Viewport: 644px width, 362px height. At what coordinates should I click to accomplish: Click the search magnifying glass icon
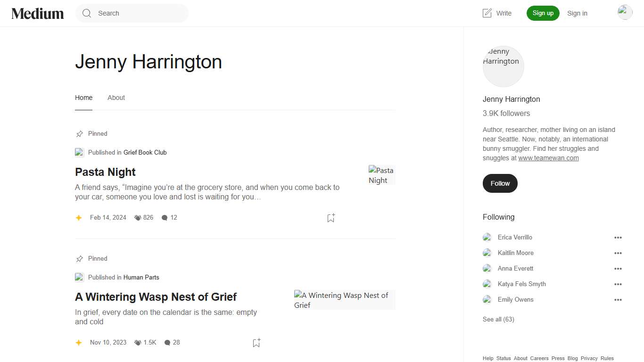87,13
